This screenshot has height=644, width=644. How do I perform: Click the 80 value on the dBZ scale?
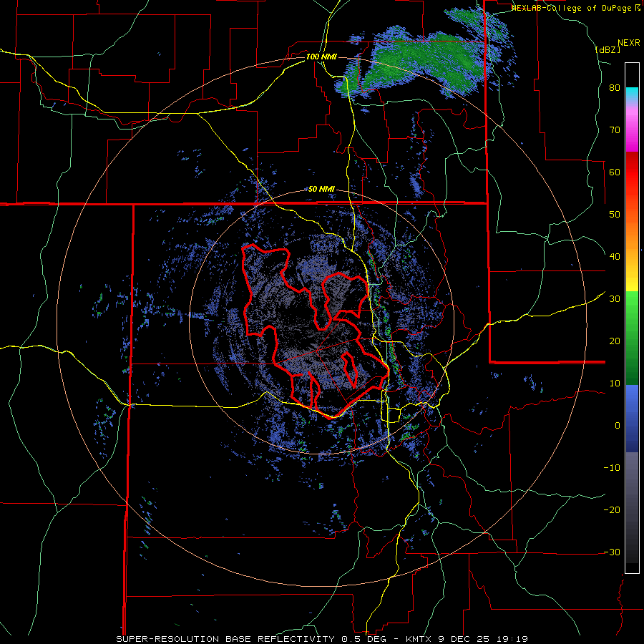615,87
